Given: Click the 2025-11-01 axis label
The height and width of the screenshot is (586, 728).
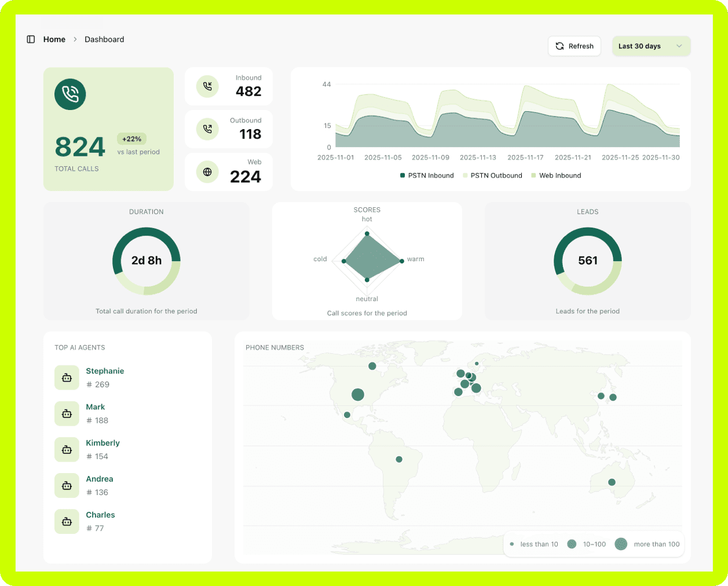Looking at the screenshot, I should coord(336,158).
